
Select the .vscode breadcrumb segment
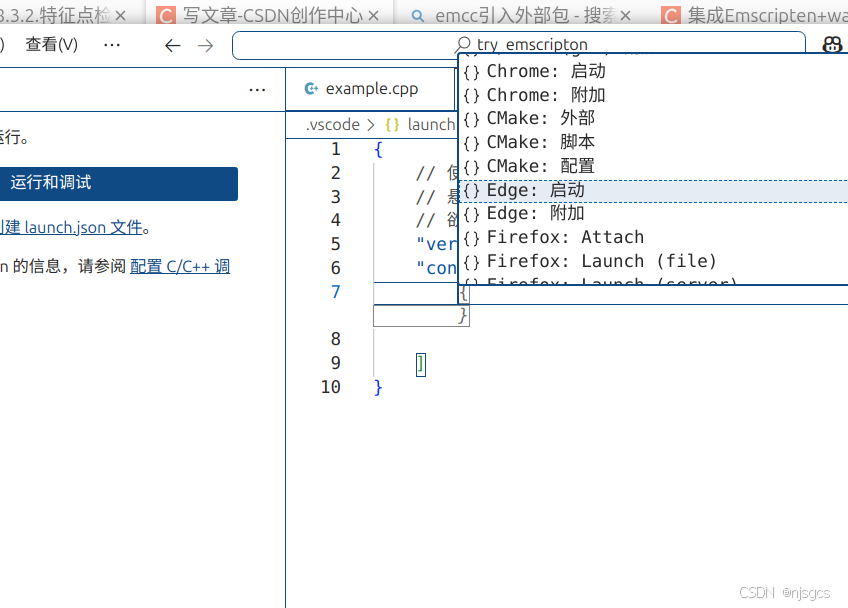(x=333, y=125)
